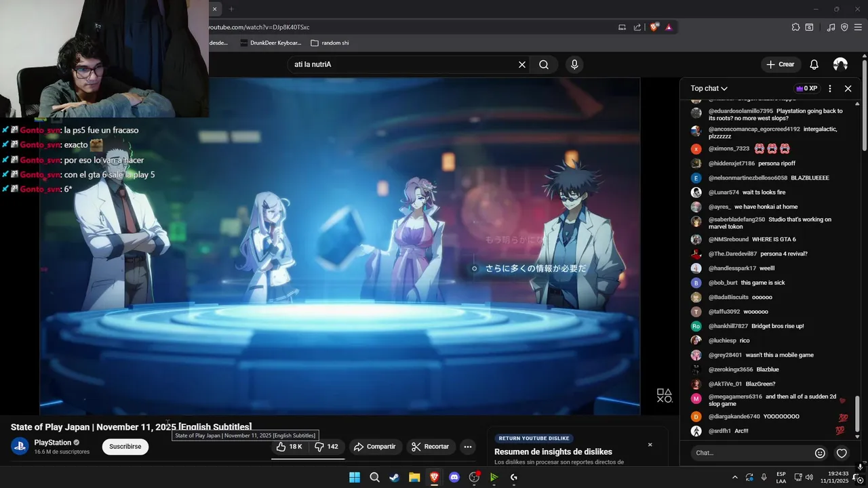Open Discord from the taskbar
Viewport: 868px width, 488px height.
coord(454,477)
